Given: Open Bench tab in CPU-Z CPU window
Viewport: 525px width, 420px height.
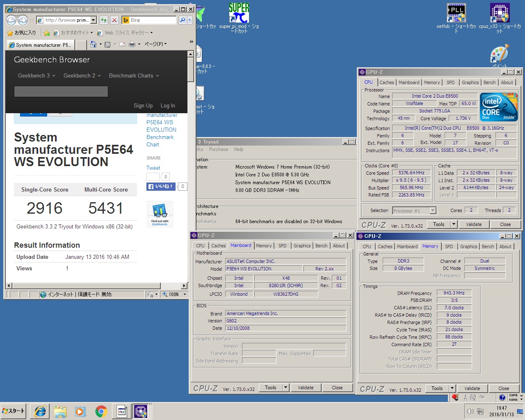Looking at the screenshot, I should 489,82.
